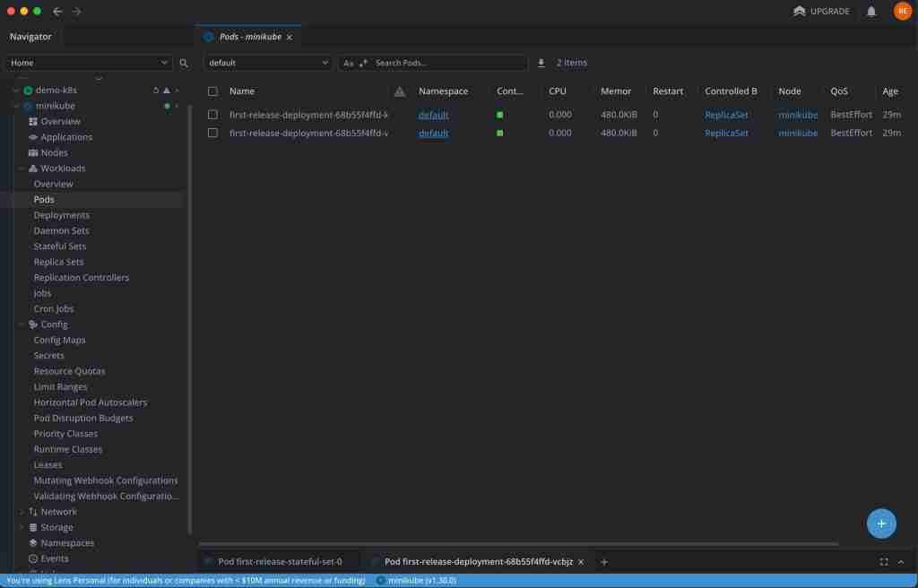Image resolution: width=918 pixels, height=588 pixels.
Task: Go back using the back arrow
Action: coord(57,12)
